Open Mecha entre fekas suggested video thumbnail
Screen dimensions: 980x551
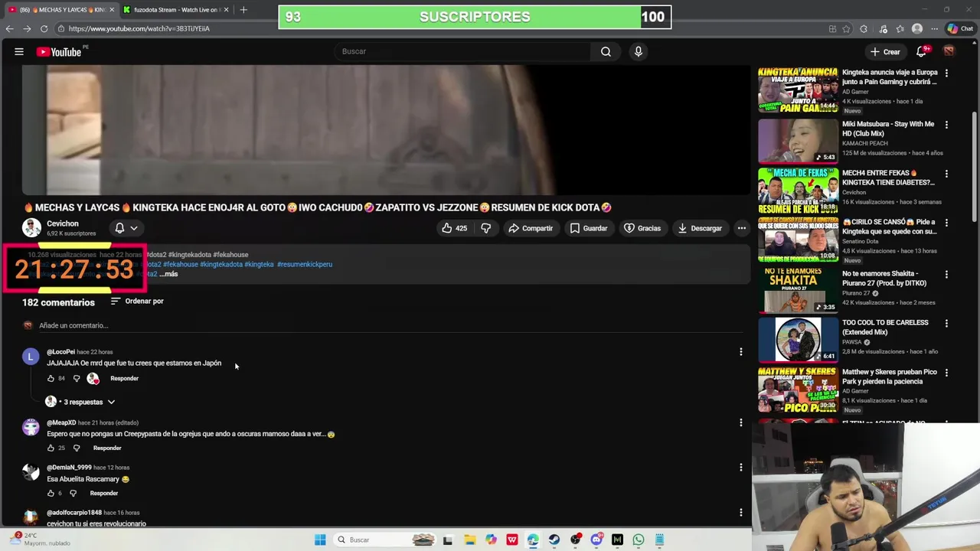[x=798, y=191]
